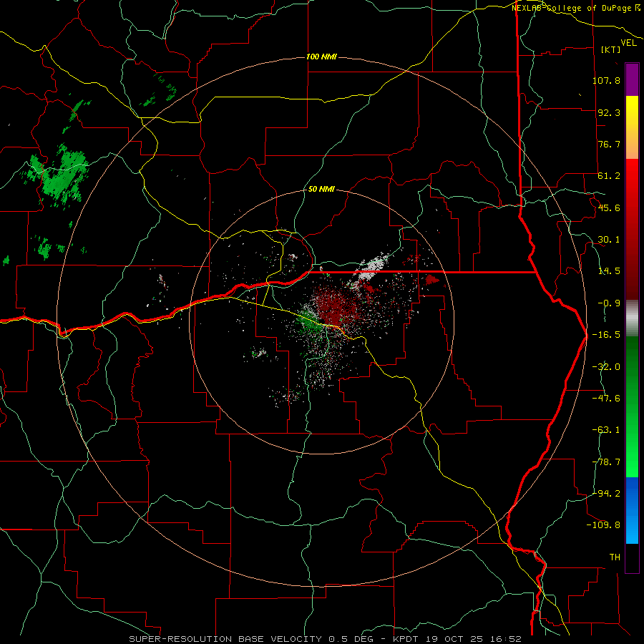Click the VEL label above the color scale
Screen dimensions: 644x644
point(628,42)
